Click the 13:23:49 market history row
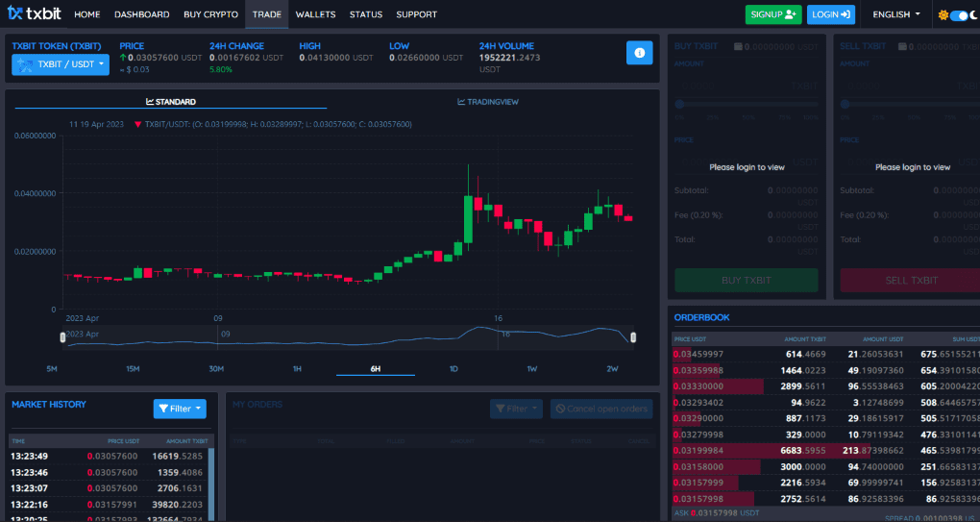Image resolution: width=980 pixels, height=522 pixels. [x=109, y=457]
